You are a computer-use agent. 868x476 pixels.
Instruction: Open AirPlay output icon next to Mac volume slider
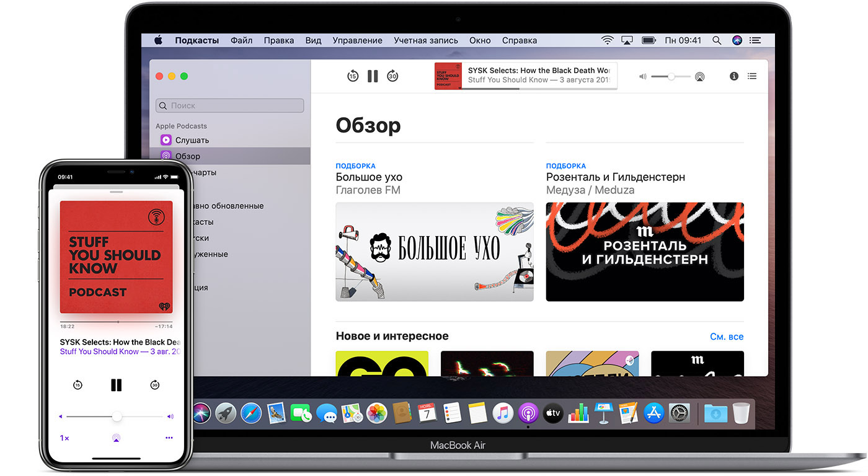coord(699,77)
